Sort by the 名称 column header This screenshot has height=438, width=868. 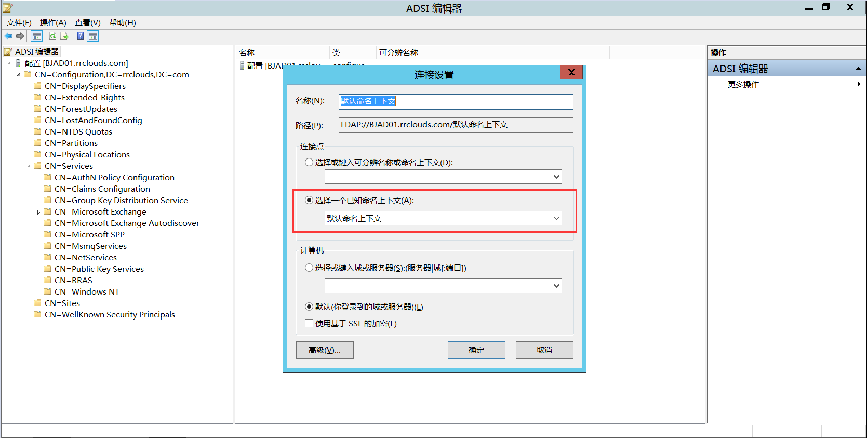[283, 52]
